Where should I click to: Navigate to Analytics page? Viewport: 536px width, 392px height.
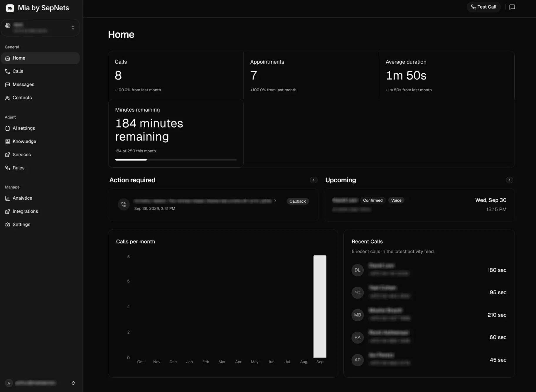click(x=41, y=198)
